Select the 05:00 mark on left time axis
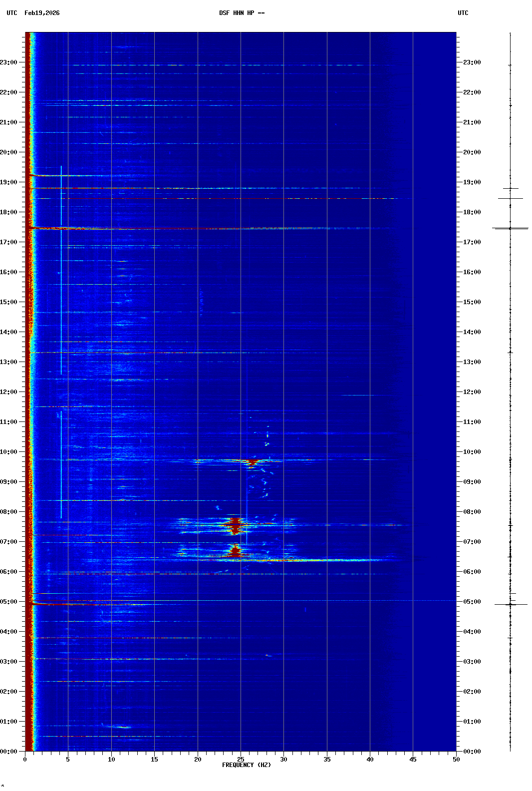 [x=9, y=602]
